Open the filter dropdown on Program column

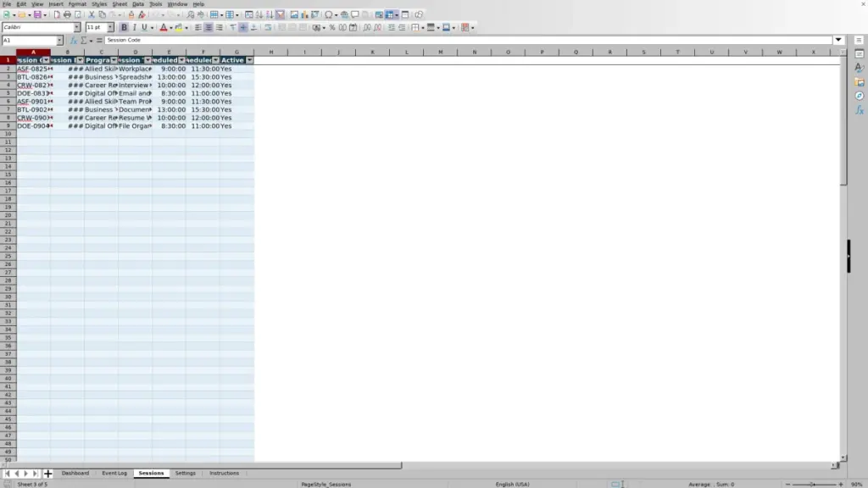point(114,60)
